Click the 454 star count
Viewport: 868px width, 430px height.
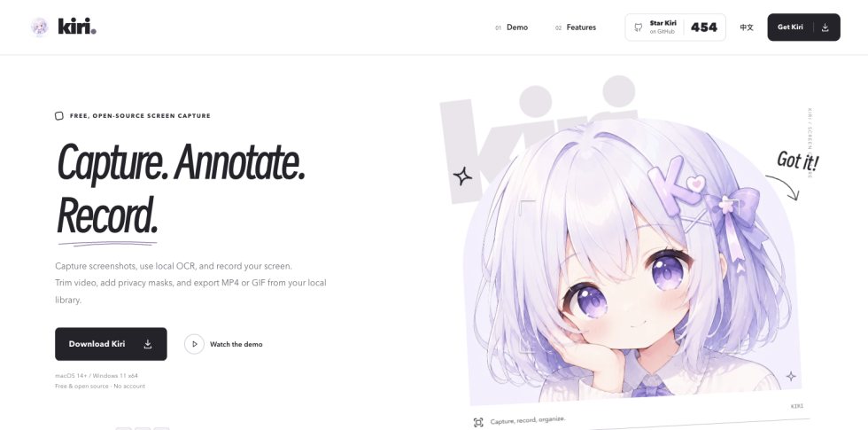[704, 27]
